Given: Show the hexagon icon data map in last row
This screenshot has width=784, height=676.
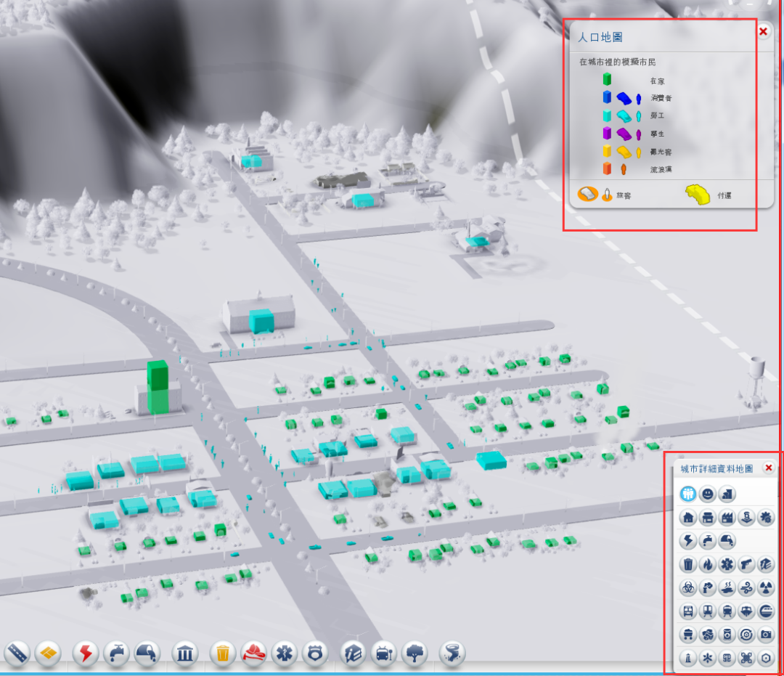Looking at the screenshot, I should pos(766,658).
